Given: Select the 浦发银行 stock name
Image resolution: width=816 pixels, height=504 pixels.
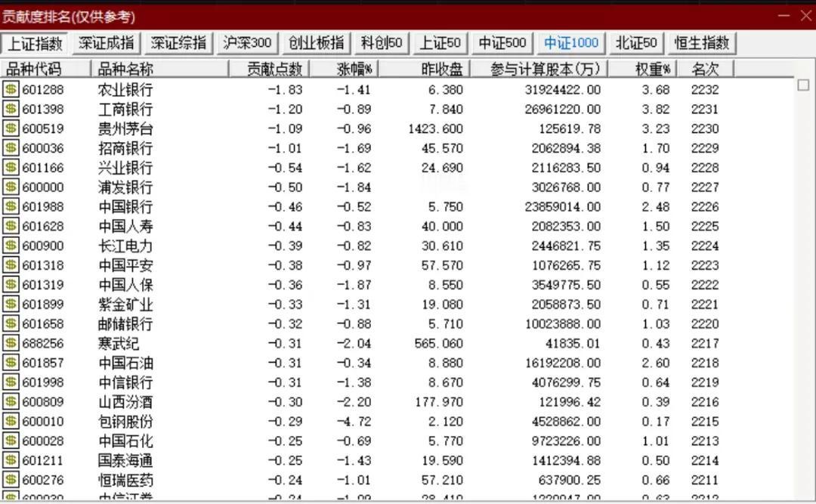Looking at the screenshot, I should coord(125,187).
